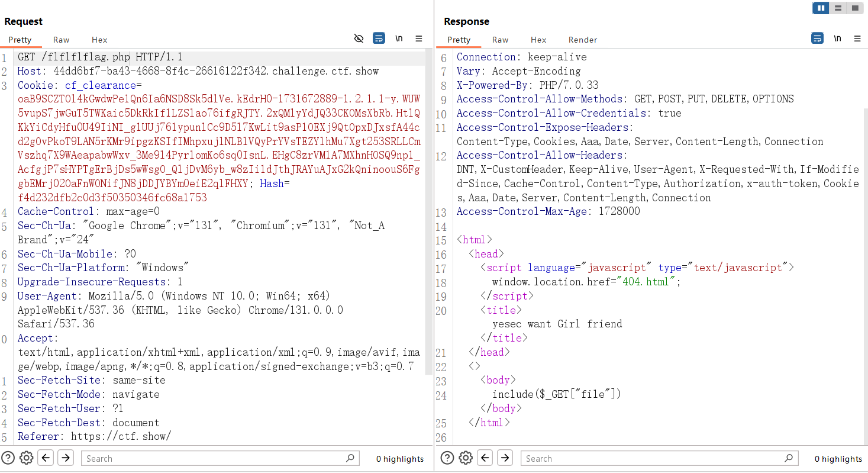This screenshot has height=473, width=868.
Task: Click Response 0 highlights label
Action: pyautogui.click(x=838, y=459)
